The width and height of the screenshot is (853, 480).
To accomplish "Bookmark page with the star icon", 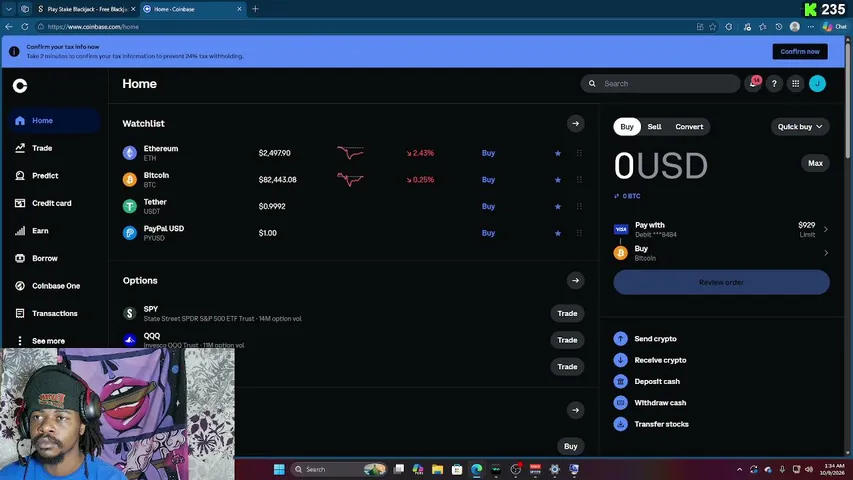I will click(713, 27).
